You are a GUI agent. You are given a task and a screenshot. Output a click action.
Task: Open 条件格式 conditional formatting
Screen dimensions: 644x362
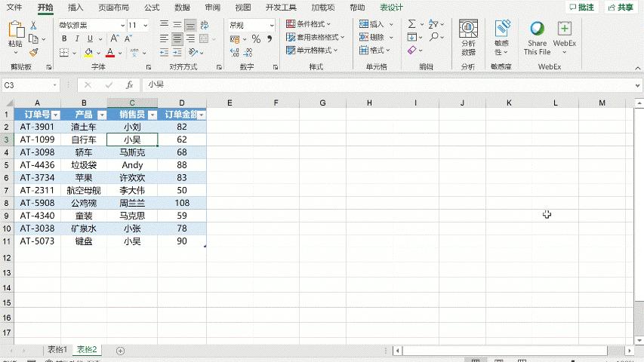click(x=308, y=24)
